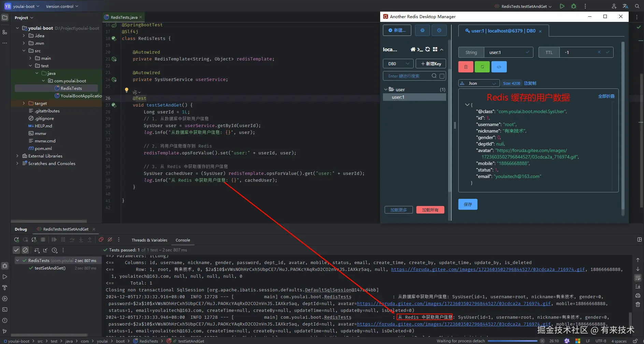Refresh the Redis connection key list
Image resolution: width=644 pixels, height=344 pixels.
pyautogui.click(x=428, y=50)
